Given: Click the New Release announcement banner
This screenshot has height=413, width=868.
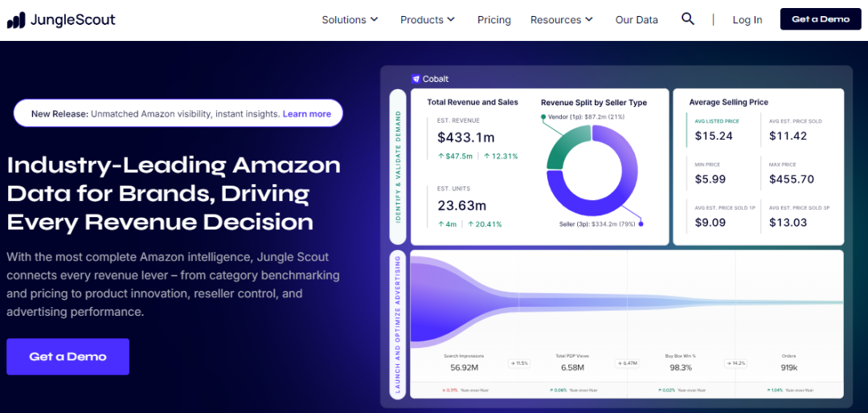Looking at the screenshot, I should point(178,113).
